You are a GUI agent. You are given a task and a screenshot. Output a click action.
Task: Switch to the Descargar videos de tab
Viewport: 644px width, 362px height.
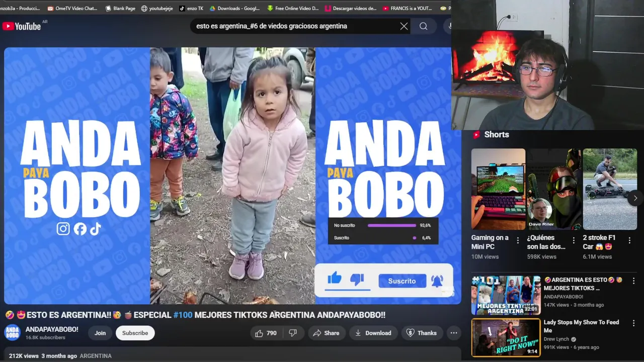pyautogui.click(x=351, y=8)
